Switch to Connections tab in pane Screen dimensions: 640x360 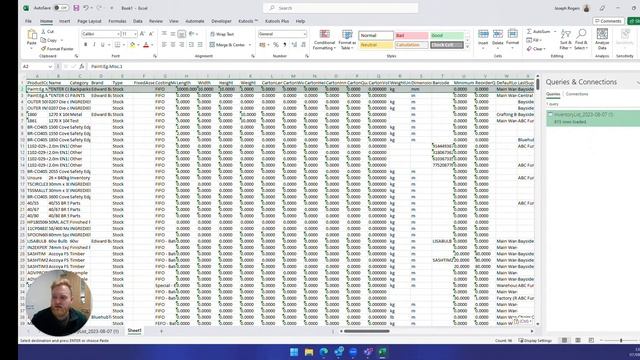click(x=577, y=94)
